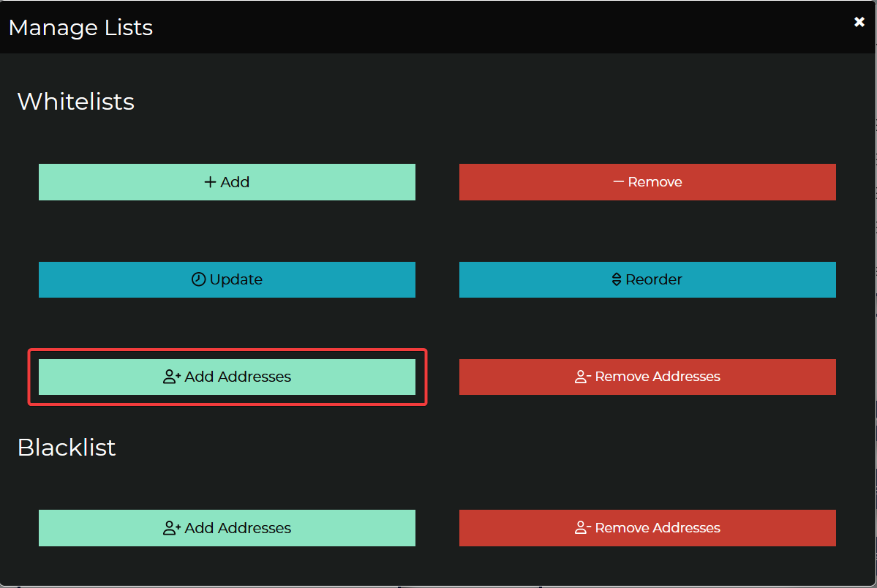Click the user-plus icon under Blacklist
The width and height of the screenshot is (877, 588).
(171, 528)
